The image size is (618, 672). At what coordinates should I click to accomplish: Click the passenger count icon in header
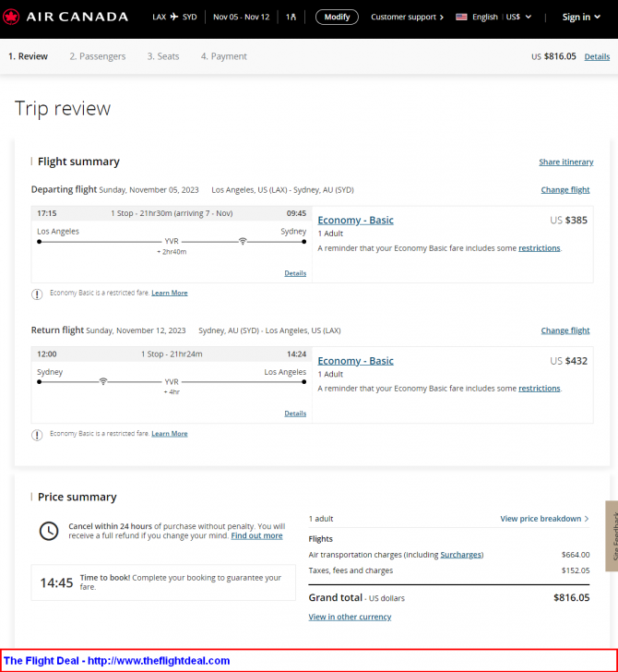click(291, 18)
